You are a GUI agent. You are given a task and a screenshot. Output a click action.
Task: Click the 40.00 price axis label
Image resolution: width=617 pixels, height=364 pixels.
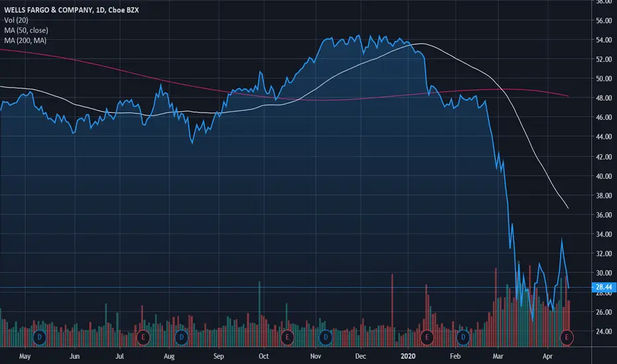(x=604, y=176)
